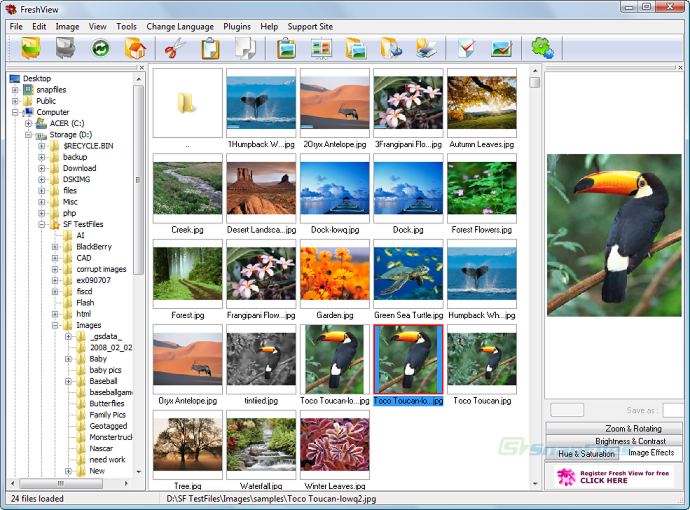Open the Tools menu
690x510 pixels.
pyautogui.click(x=126, y=26)
